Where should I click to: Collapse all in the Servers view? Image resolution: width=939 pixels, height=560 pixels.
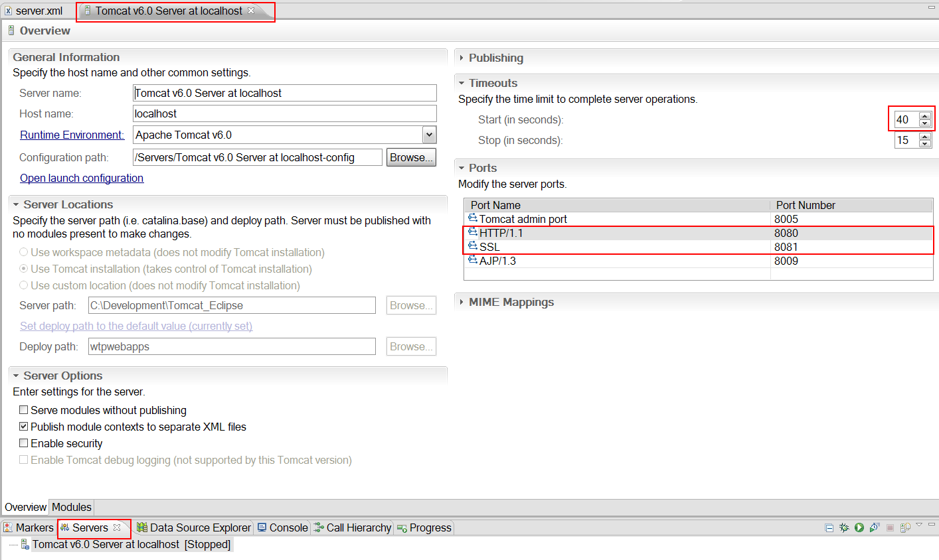click(x=829, y=527)
